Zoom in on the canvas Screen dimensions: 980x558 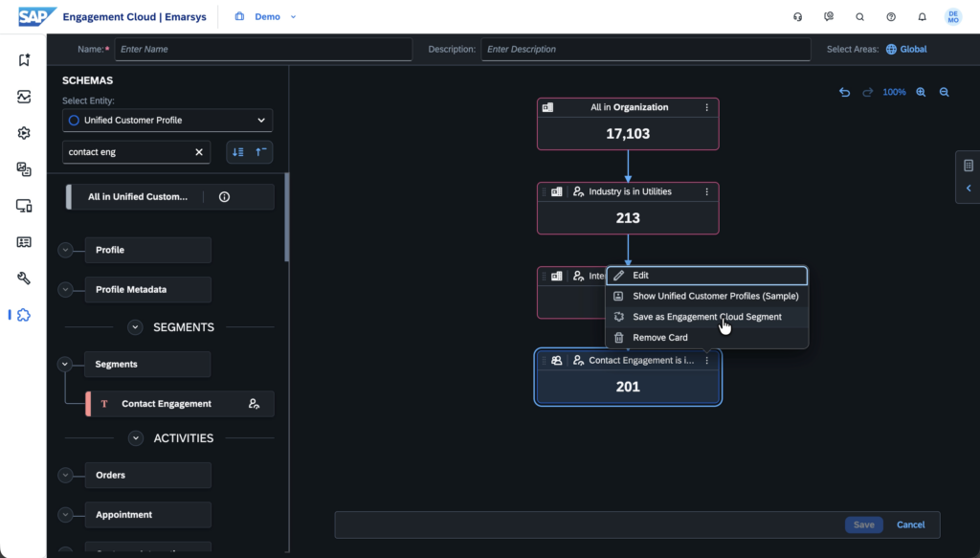(x=921, y=92)
